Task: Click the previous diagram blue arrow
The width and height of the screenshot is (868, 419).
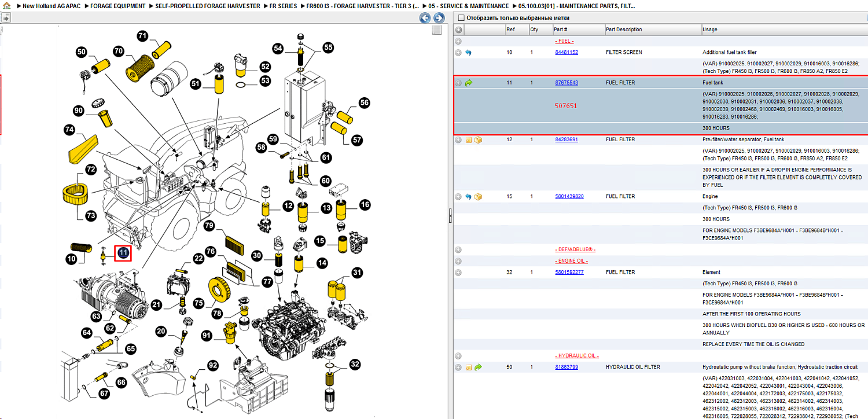Action: (x=425, y=18)
